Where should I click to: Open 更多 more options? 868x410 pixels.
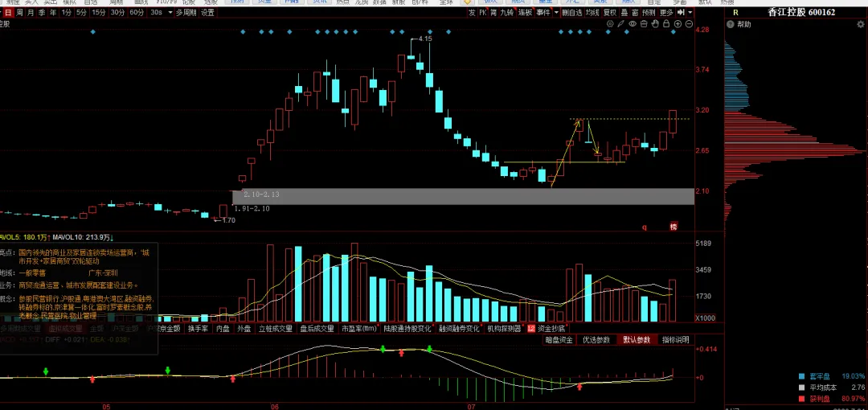pyautogui.click(x=666, y=12)
